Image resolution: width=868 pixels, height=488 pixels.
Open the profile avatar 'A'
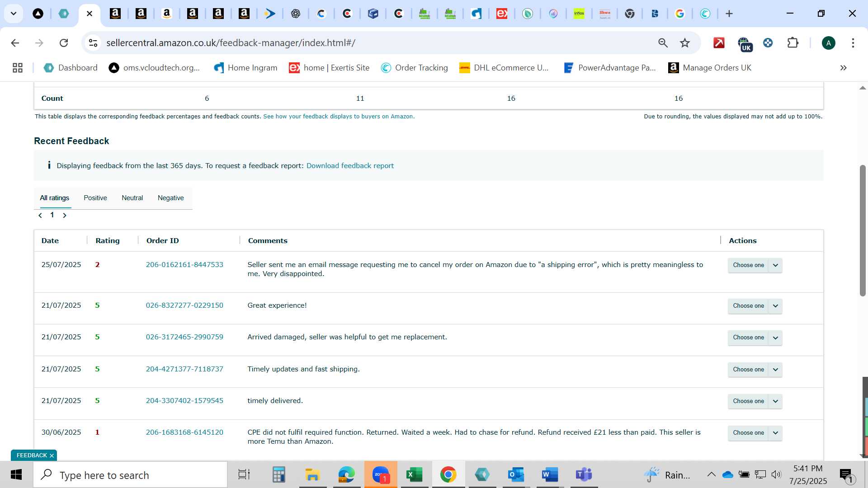(x=828, y=43)
